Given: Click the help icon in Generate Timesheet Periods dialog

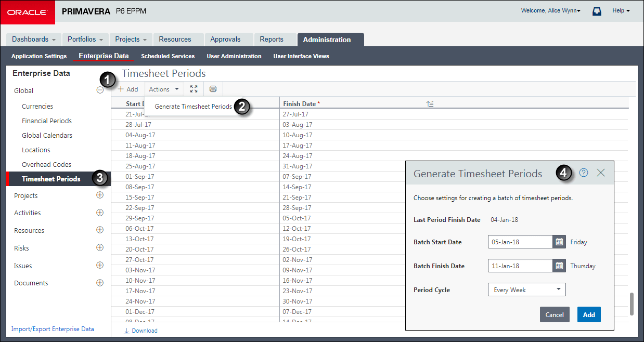Looking at the screenshot, I should point(583,173).
